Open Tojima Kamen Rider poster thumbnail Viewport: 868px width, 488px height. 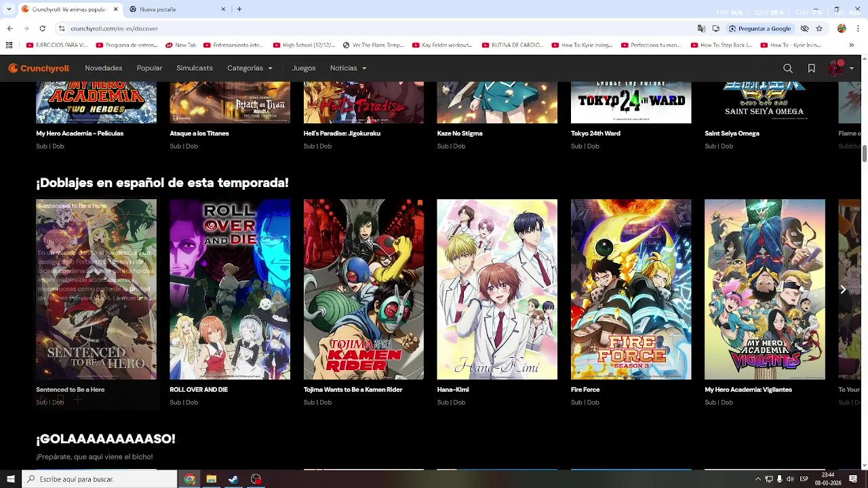click(363, 289)
